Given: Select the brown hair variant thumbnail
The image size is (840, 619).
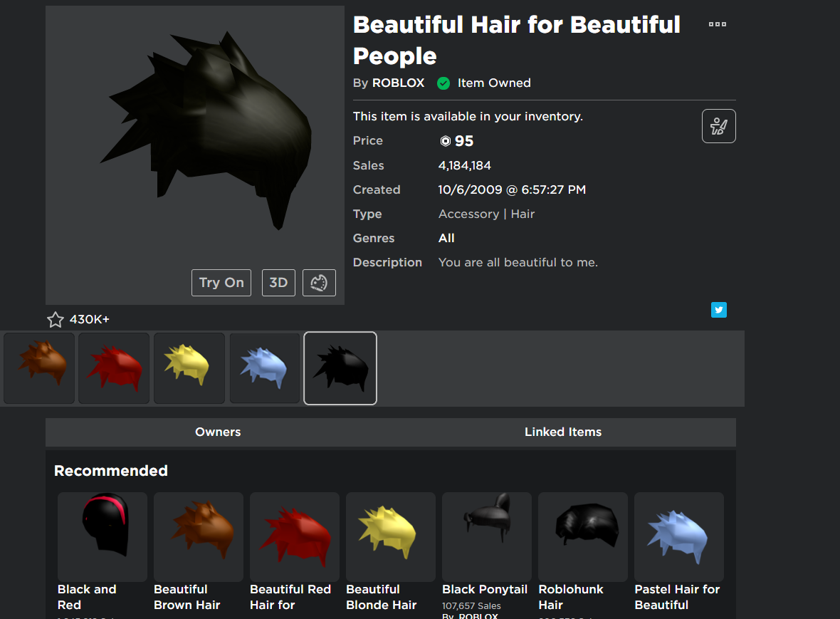Looking at the screenshot, I should pos(38,368).
